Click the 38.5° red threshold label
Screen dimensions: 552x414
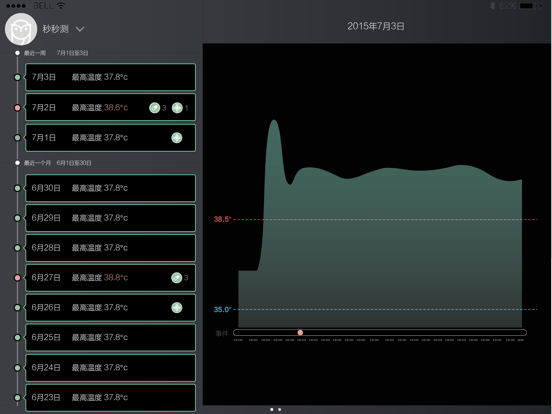point(222,219)
